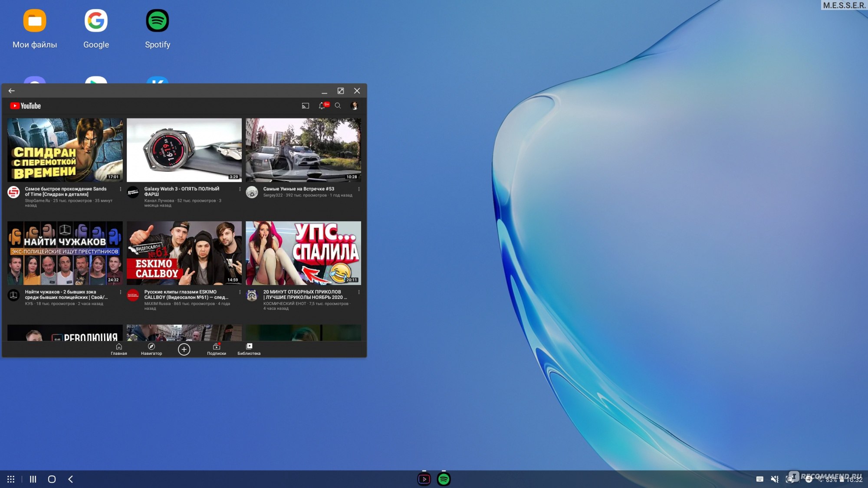This screenshot has width=868, height=488.
Task: Open 20 МИНУТ ОТБОРНЫХ ПРИКОЛОВ title
Action: [305, 295]
